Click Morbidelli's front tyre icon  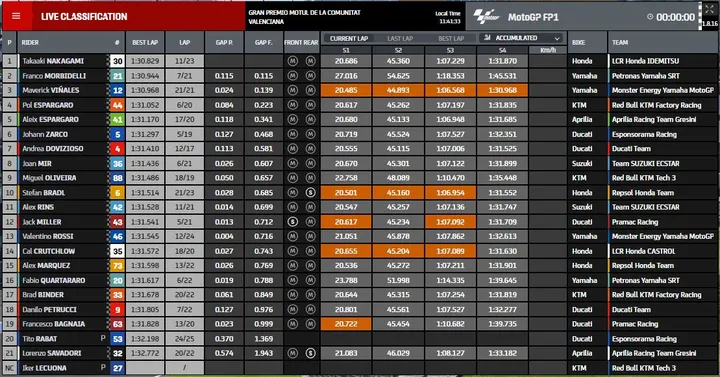point(292,76)
